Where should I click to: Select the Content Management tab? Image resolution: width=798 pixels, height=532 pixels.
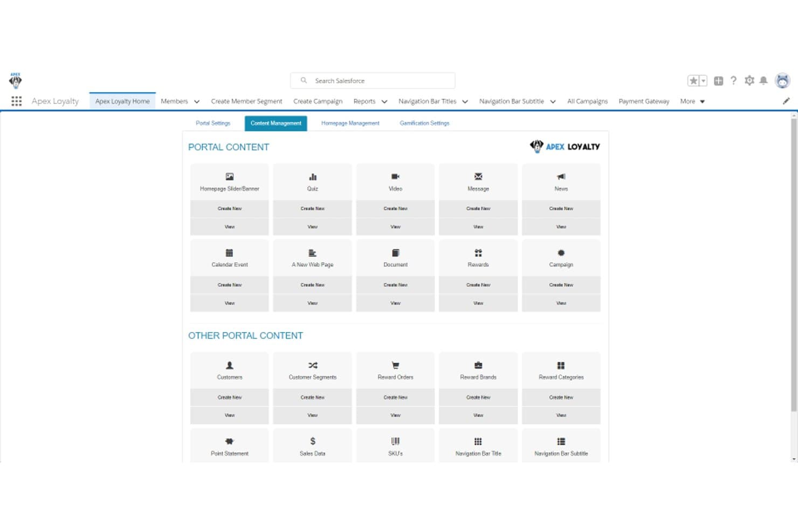(276, 123)
